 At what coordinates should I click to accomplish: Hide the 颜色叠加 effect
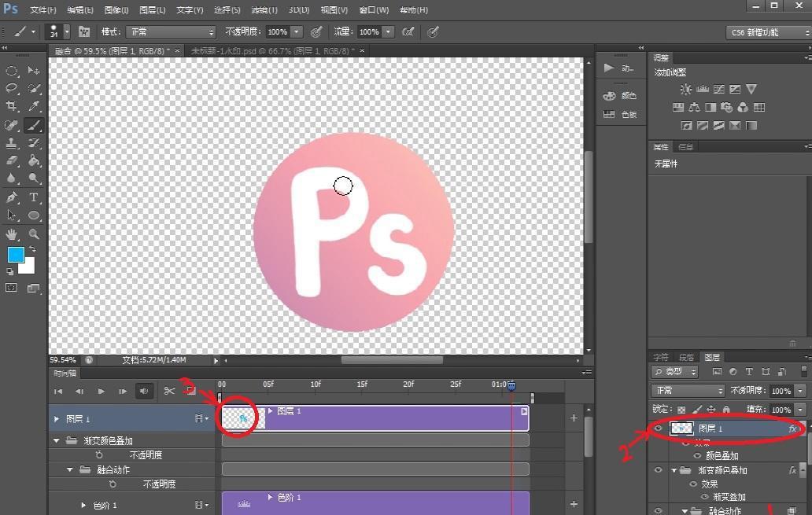coord(698,456)
